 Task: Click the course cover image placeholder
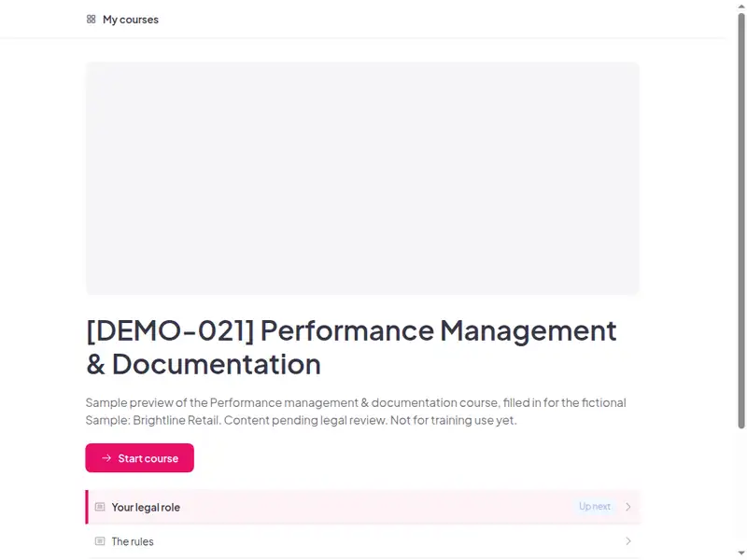pyautogui.click(x=362, y=178)
